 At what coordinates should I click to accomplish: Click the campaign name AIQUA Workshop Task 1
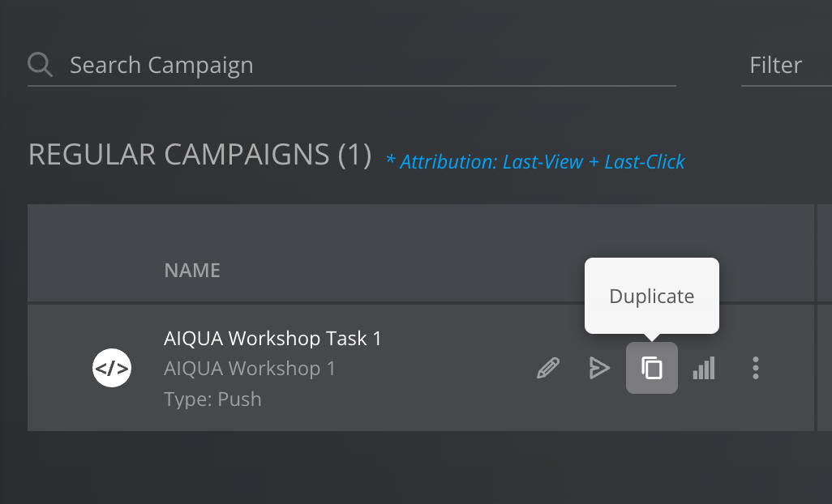(x=272, y=338)
